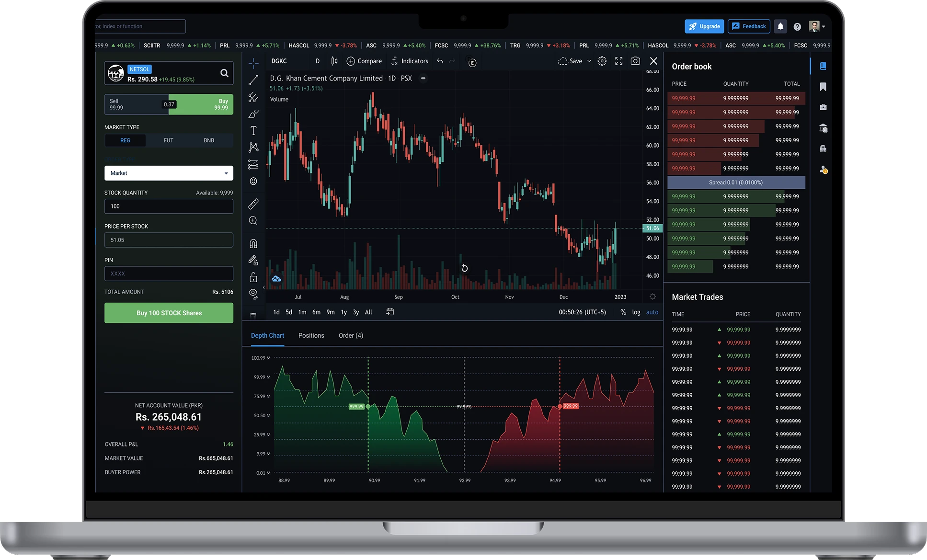The width and height of the screenshot is (927, 560).
Task: Switch to the Positions tab
Action: pyautogui.click(x=311, y=335)
